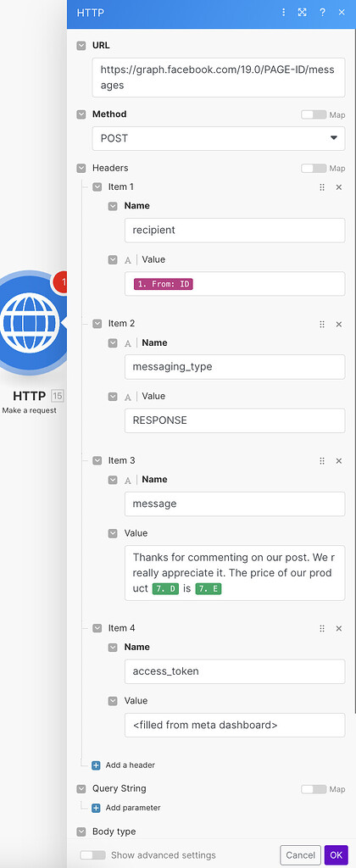The height and width of the screenshot is (868, 356).
Task: Toggle the Map switch for Method
Action: pos(314,114)
